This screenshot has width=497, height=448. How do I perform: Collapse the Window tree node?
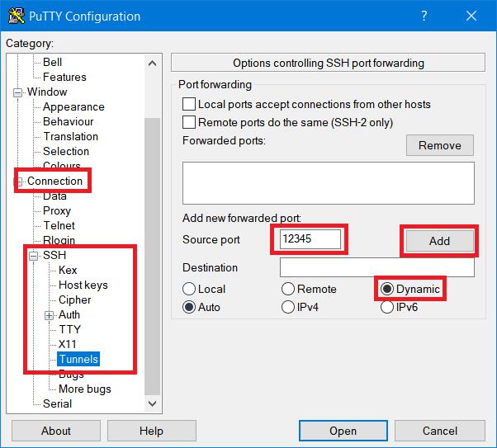(x=18, y=92)
